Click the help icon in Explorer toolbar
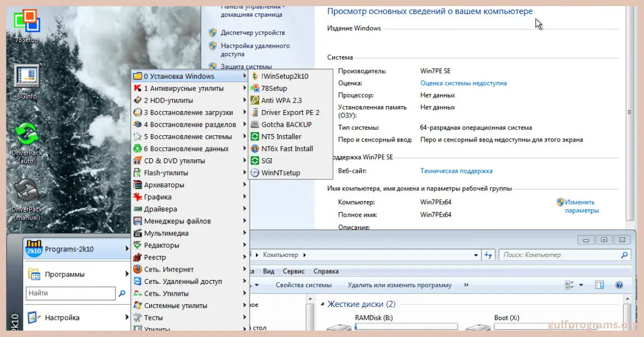 coord(619,285)
